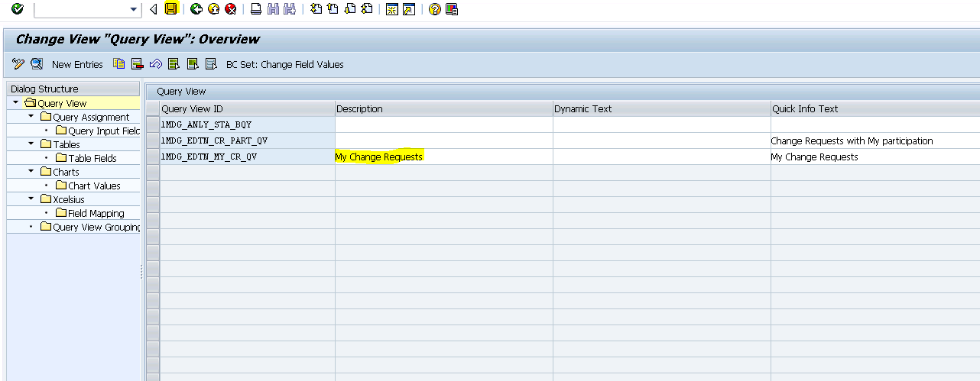Click the green Back arrow icon
Image resolution: width=980 pixels, height=381 pixels.
(196, 9)
